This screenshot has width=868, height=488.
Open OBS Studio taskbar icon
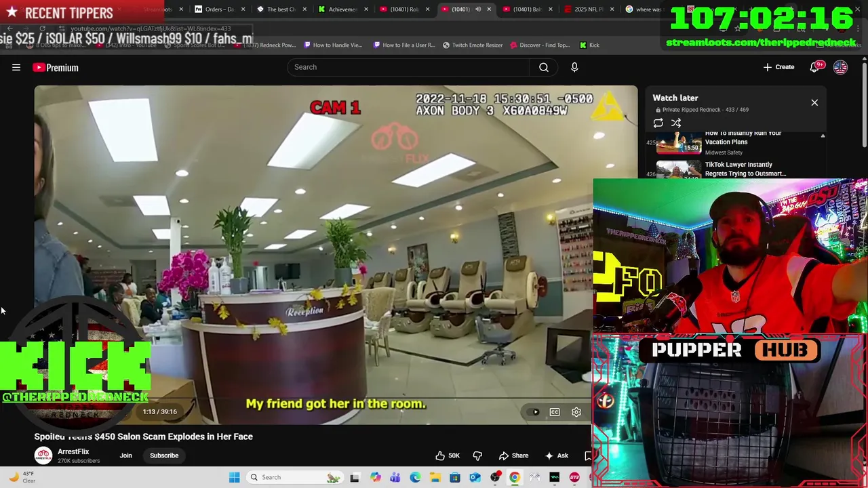pos(495,477)
